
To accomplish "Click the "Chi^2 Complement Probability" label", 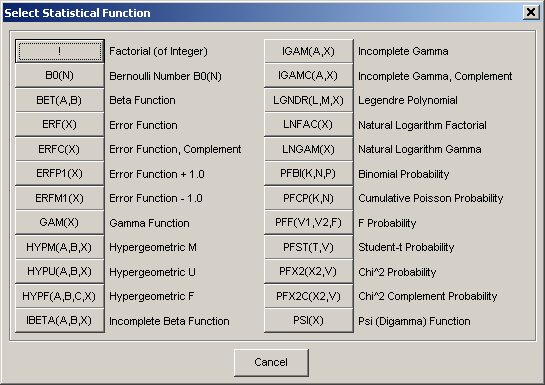I will coord(428,296).
